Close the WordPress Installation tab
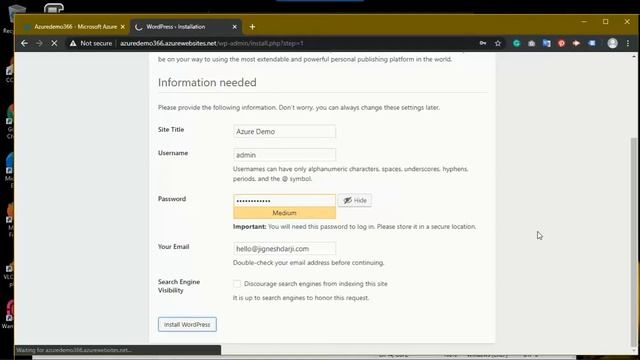Viewport: 640px width, 360px height. (x=234, y=27)
